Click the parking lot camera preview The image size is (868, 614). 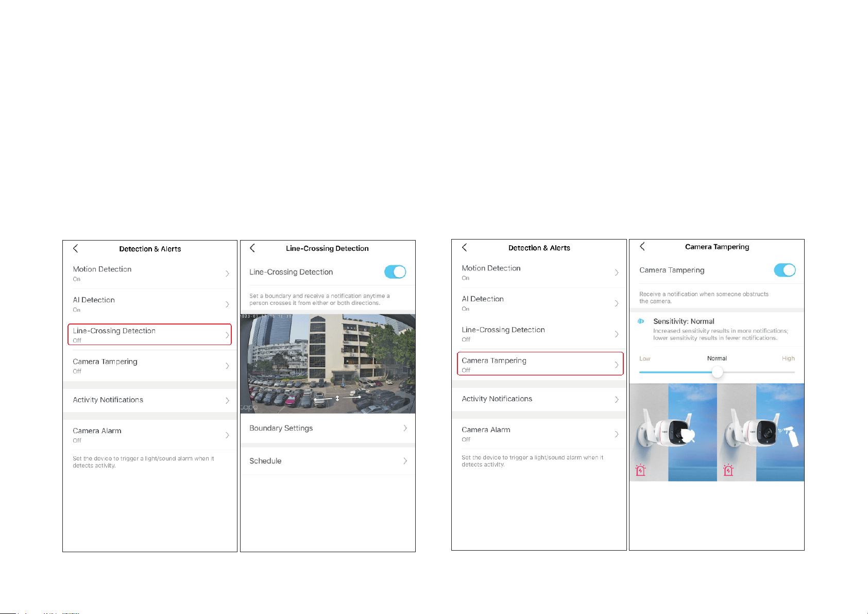[x=328, y=364]
